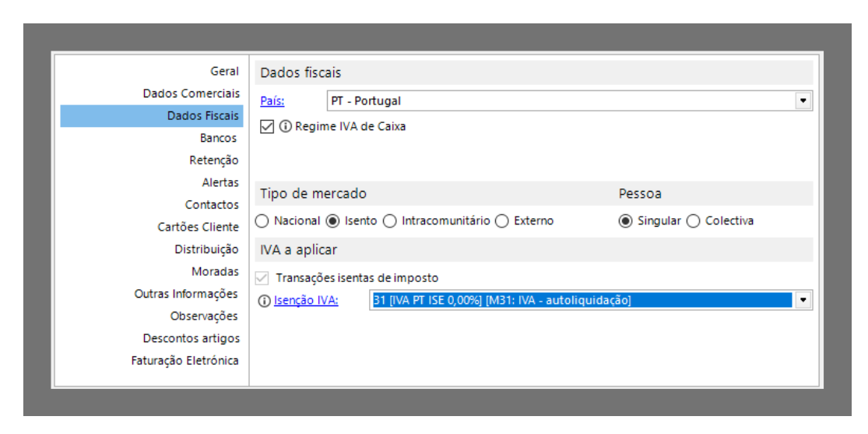
Task: Click the PT - Portugal country field
Action: click(559, 101)
